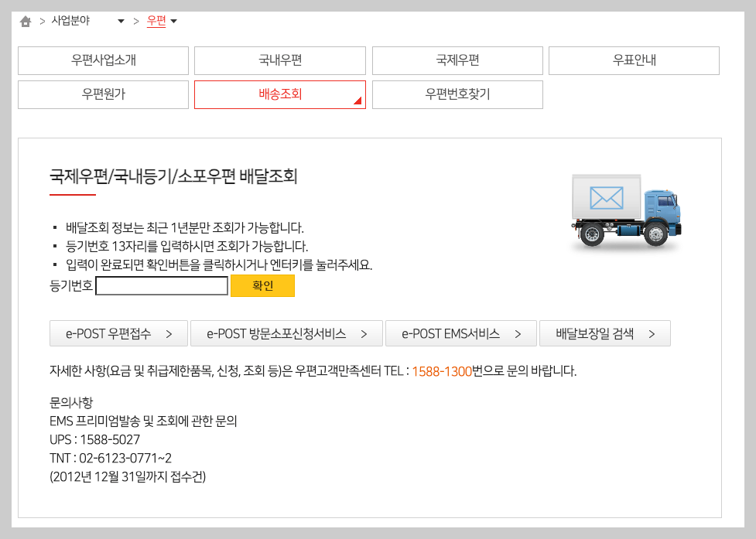Switch to the 국제우편 tab
Screen dimensions: 756x539
tap(457, 60)
